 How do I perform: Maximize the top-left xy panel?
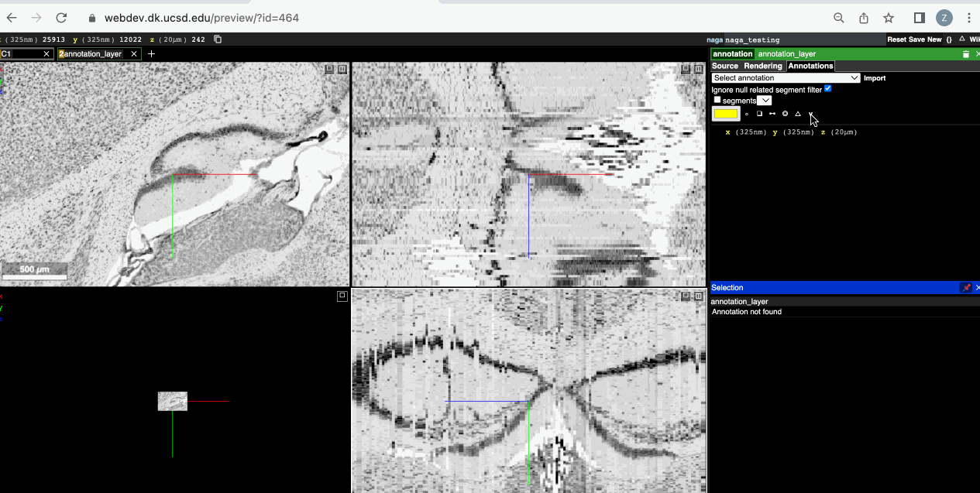pos(329,69)
